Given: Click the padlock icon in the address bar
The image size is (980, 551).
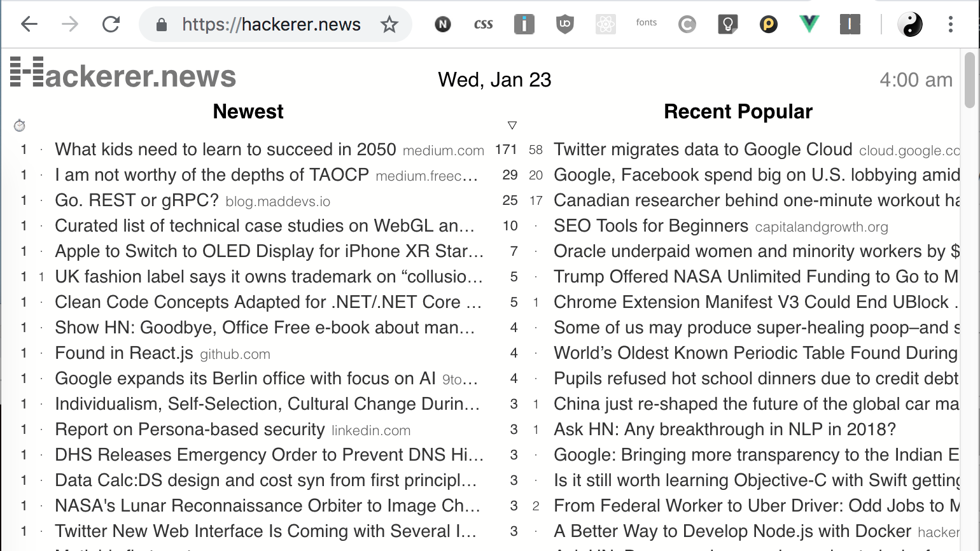Looking at the screenshot, I should pos(162,24).
